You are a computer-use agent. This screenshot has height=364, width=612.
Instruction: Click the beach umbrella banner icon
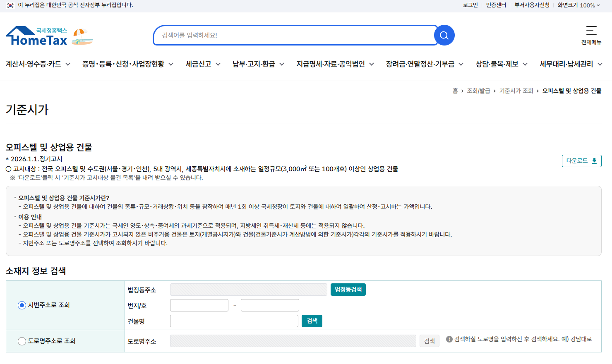pyautogui.click(x=82, y=36)
